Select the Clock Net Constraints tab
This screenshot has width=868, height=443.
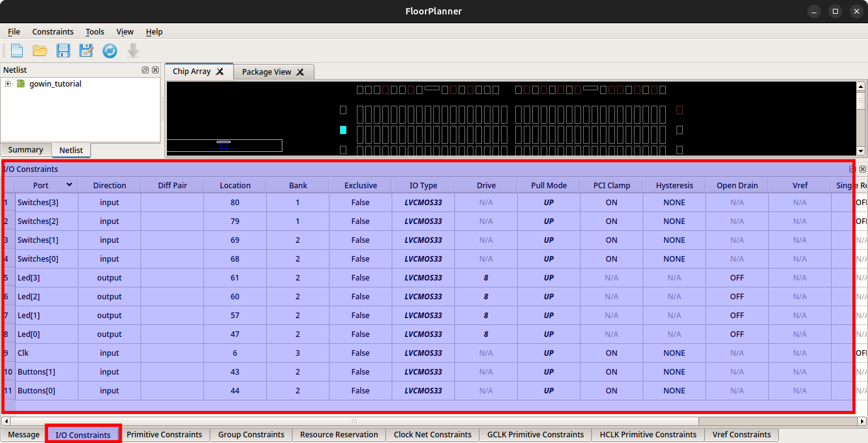click(432, 434)
